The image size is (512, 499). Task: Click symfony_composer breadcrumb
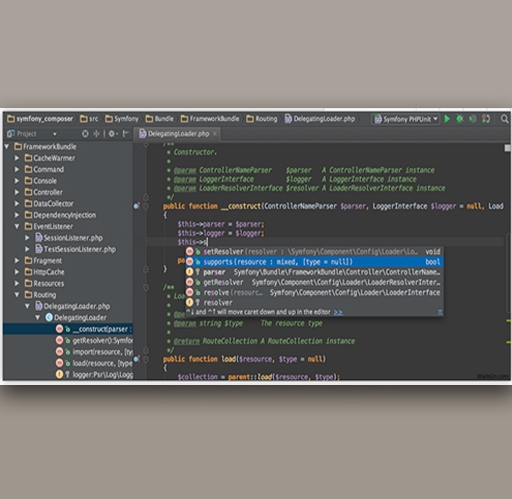coord(40,119)
